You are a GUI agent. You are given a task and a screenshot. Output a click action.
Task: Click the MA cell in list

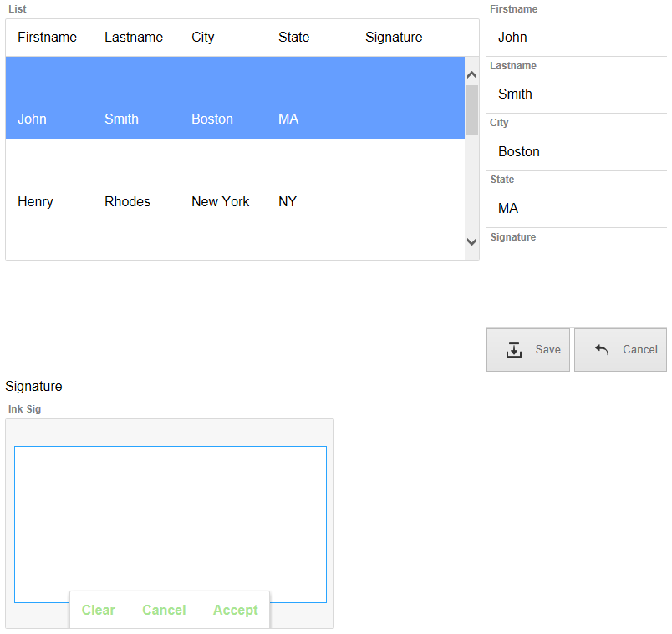coord(288,119)
